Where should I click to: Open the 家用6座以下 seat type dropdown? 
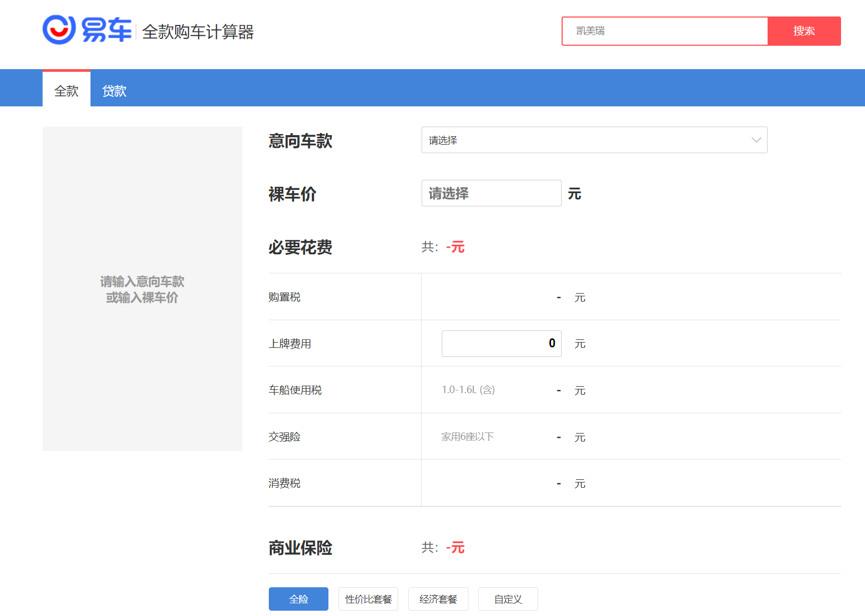click(467, 437)
